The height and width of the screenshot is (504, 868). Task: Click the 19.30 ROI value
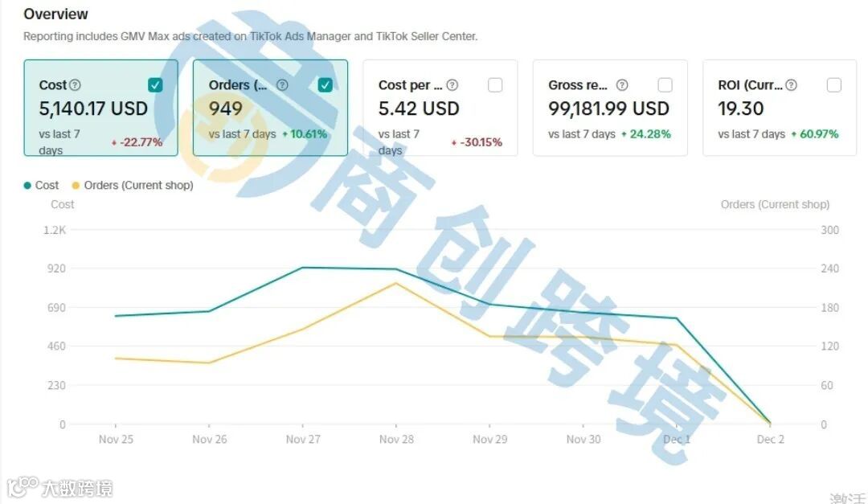(x=741, y=109)
